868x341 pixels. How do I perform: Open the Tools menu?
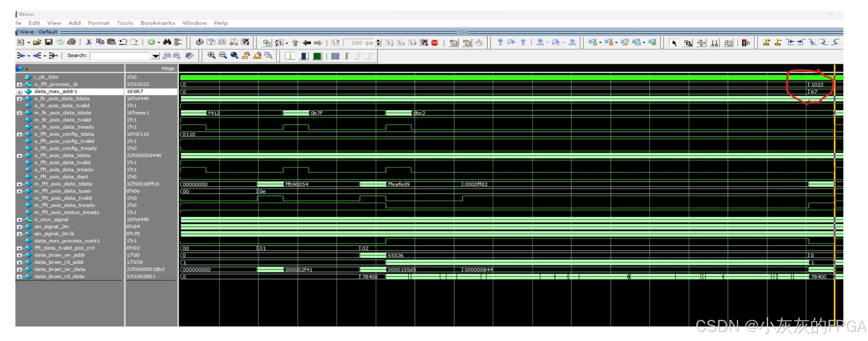pos(125,23)
